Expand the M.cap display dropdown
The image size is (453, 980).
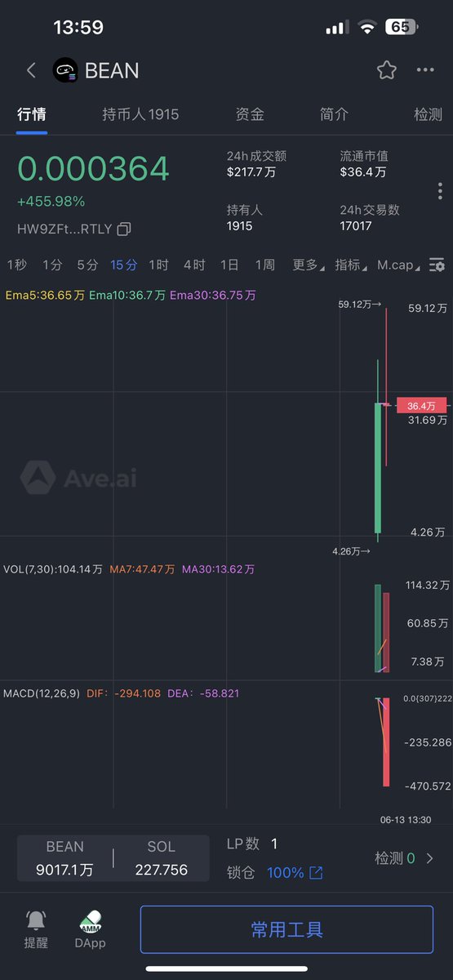click(399, 265)
